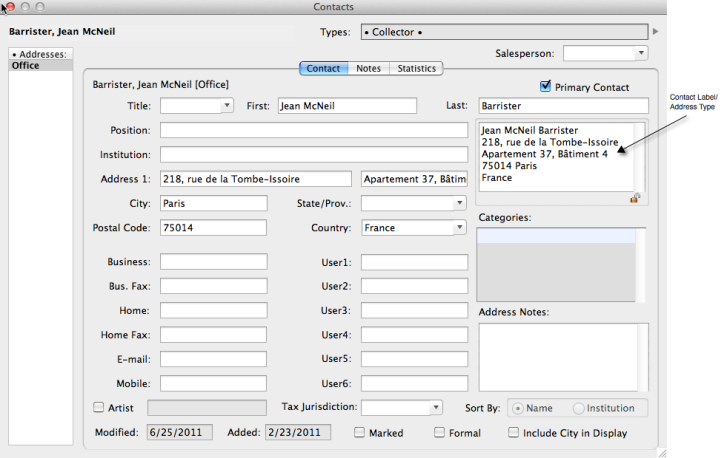
Task: Open the Tax Jurisdiction dropdown
Action: pyautogui.click(x=435, y=408)
